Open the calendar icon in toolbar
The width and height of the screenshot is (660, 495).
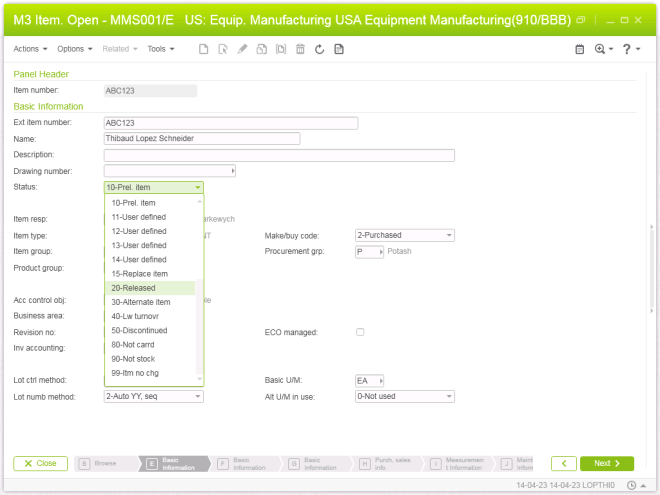(579, 49)
